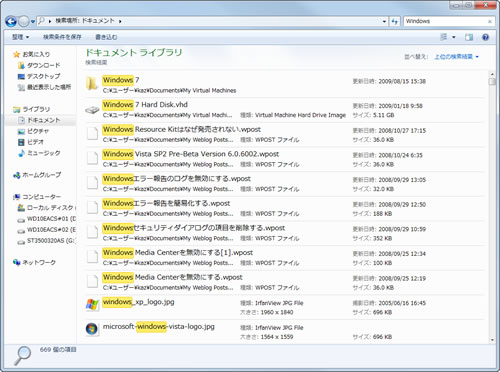Click the results list scrollbar thumb
This screenshot has width=500, height=372.
492,82
